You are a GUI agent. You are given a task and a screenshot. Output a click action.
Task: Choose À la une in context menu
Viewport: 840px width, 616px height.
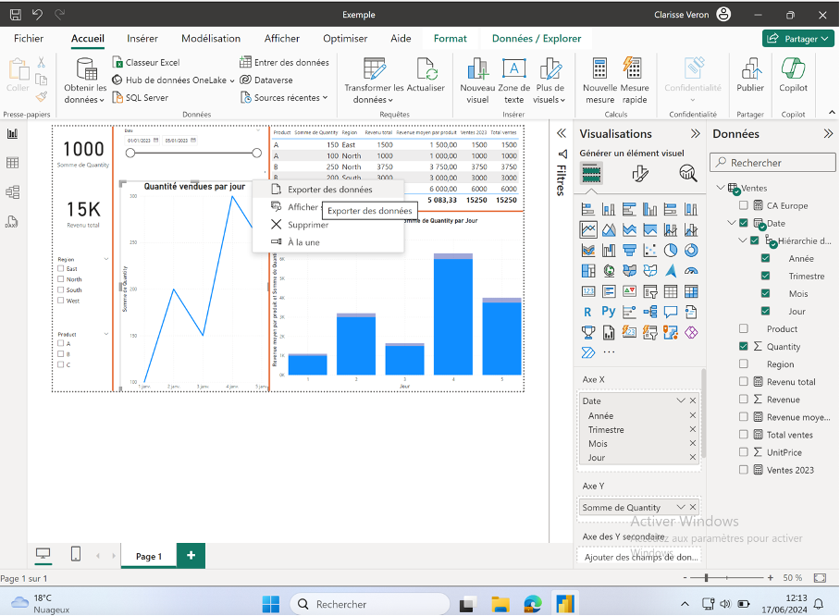click(327, 242)
